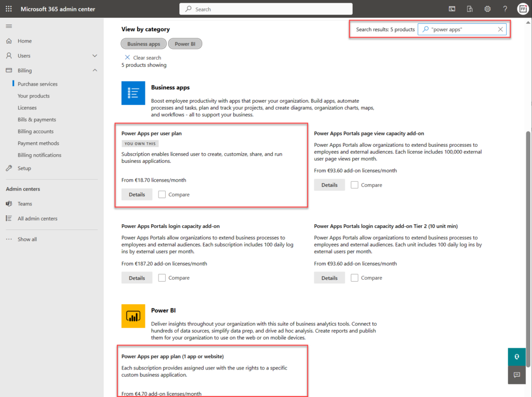This screenshot has height=397, width=532.
Task: Open Billing notifications
Action: 39,155
